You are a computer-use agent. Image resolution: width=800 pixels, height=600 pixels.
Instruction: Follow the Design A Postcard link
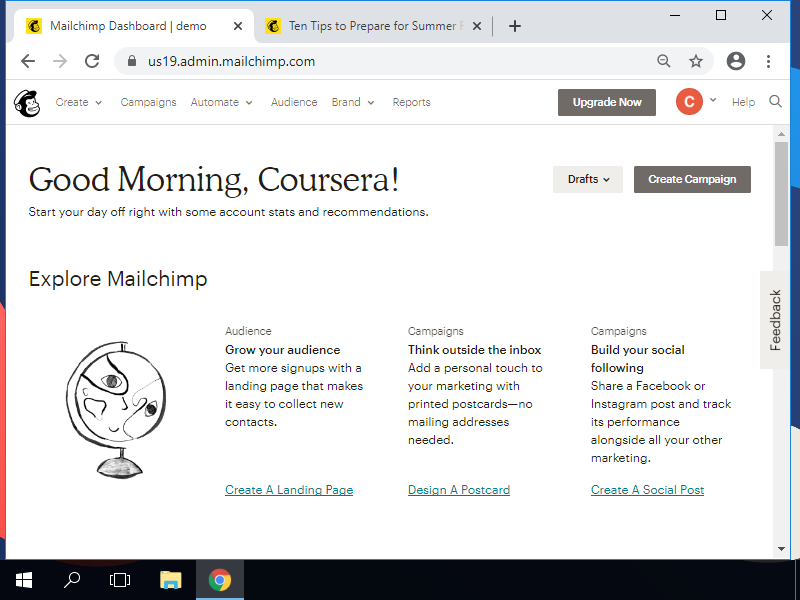point(459,490)
